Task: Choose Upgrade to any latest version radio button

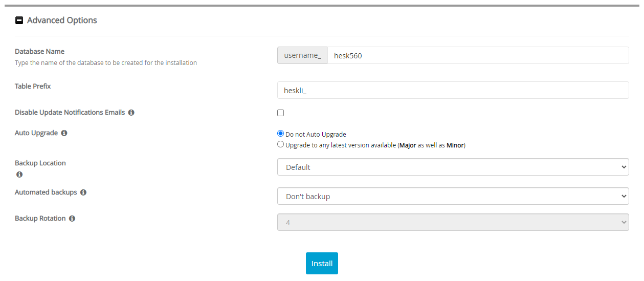Action: pos(280,144)
